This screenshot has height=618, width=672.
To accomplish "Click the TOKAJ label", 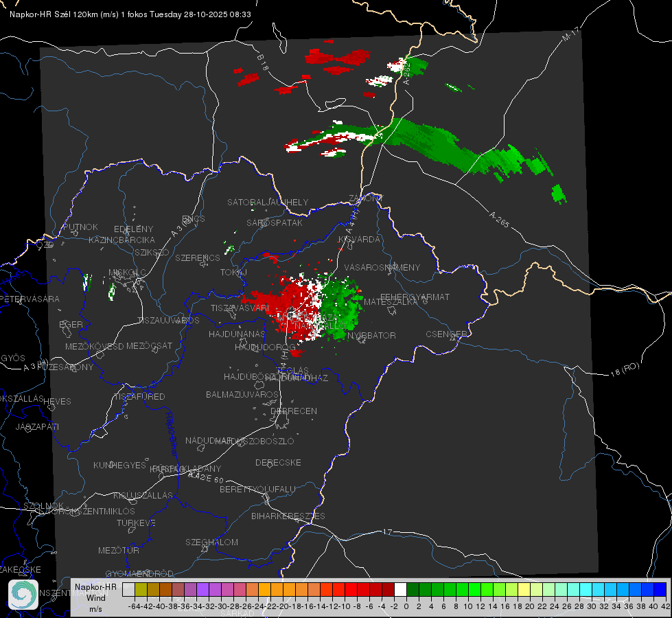I will 233,273.
